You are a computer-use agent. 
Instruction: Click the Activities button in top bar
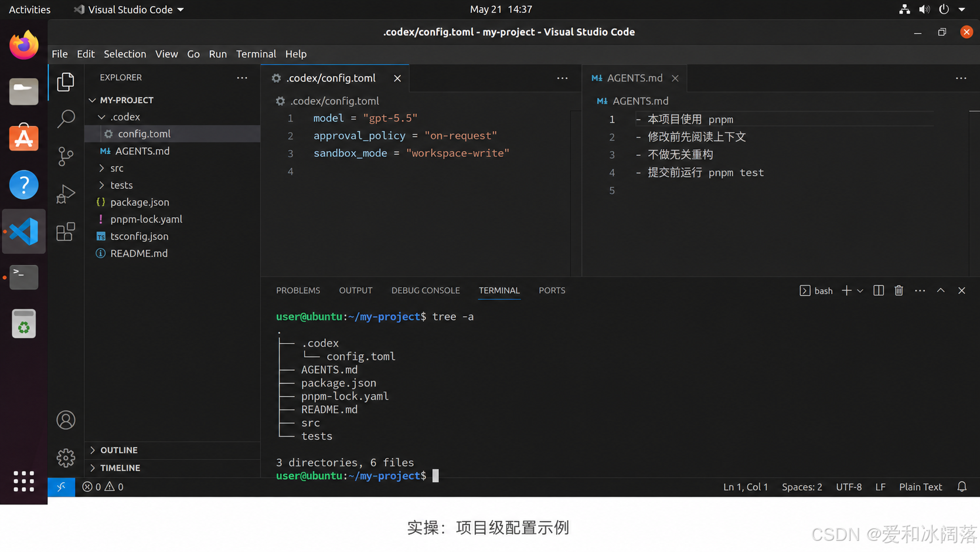[x=30, y=9]
